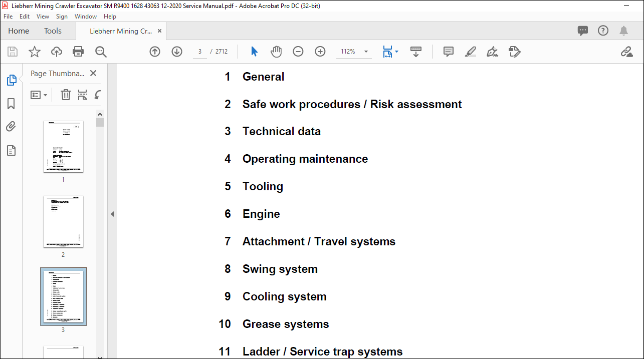Open the Help menu
The image size is (644, 359).
click(x=110, y=17)
